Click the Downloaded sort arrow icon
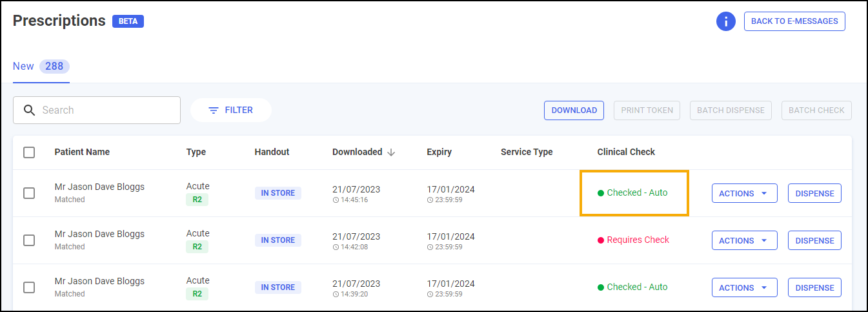The width and height of the screenshot is (868, 312). coord(391,152)
